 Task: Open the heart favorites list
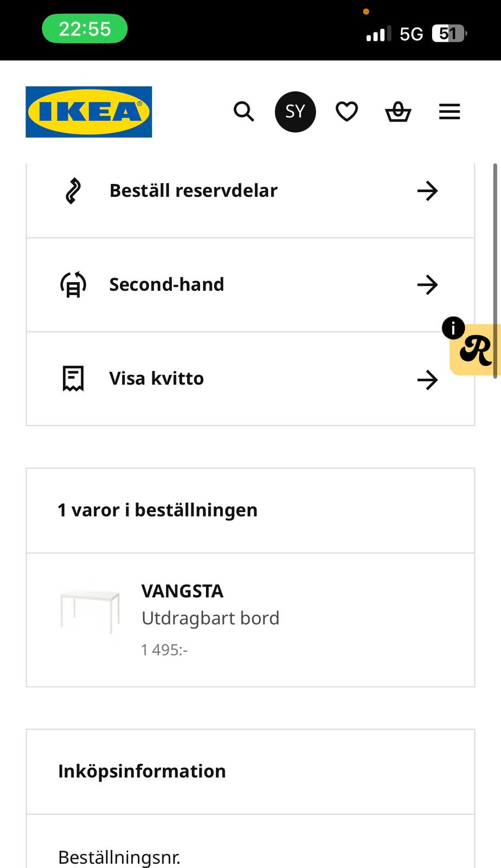click(346, 112)
